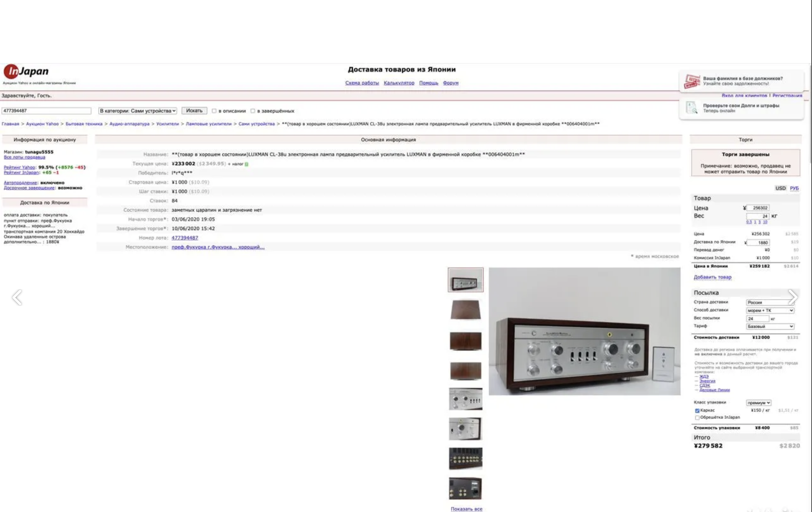Go to Бытовая техника breadcrumb
The image size is (812, 512).
coord(84,124)
